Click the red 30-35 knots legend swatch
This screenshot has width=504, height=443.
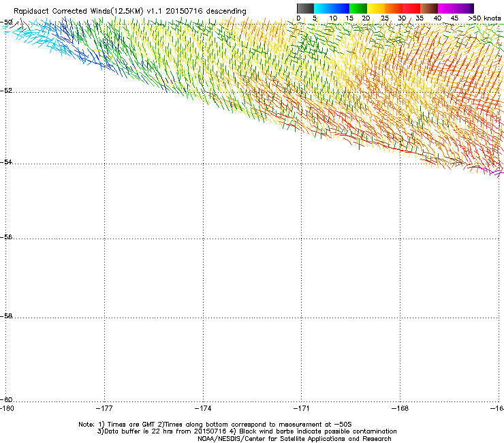click(411, 8)
